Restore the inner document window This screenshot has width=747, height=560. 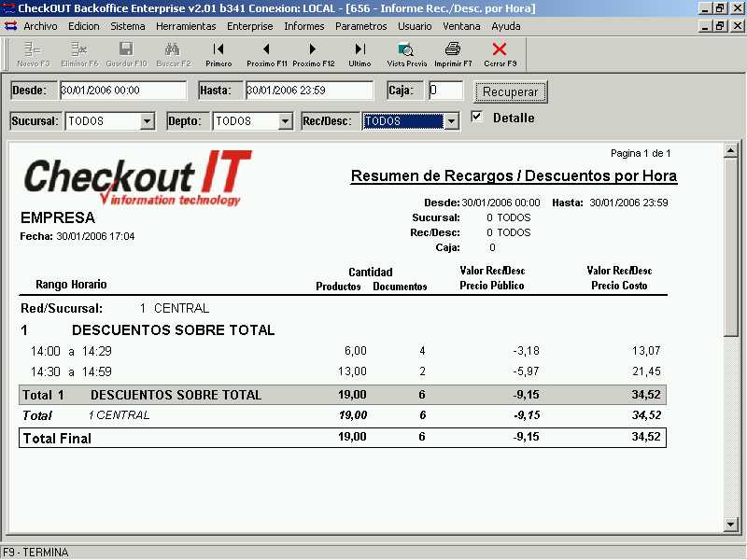[720, 26]
